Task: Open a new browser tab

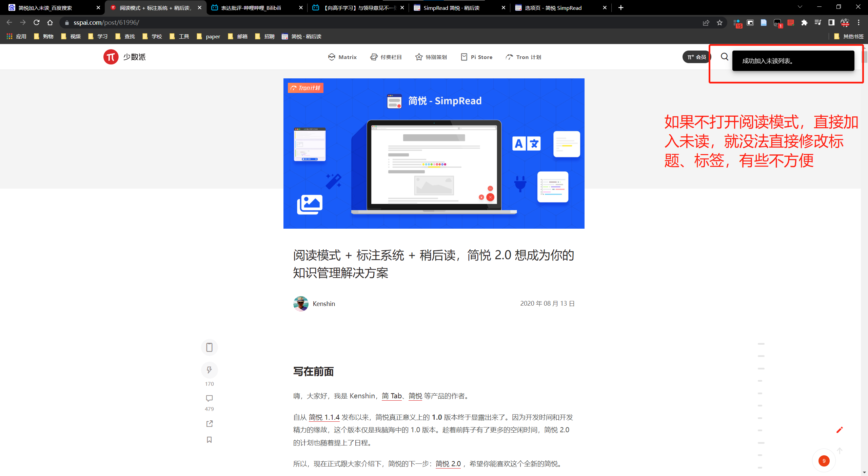Action: click(621, 7)
